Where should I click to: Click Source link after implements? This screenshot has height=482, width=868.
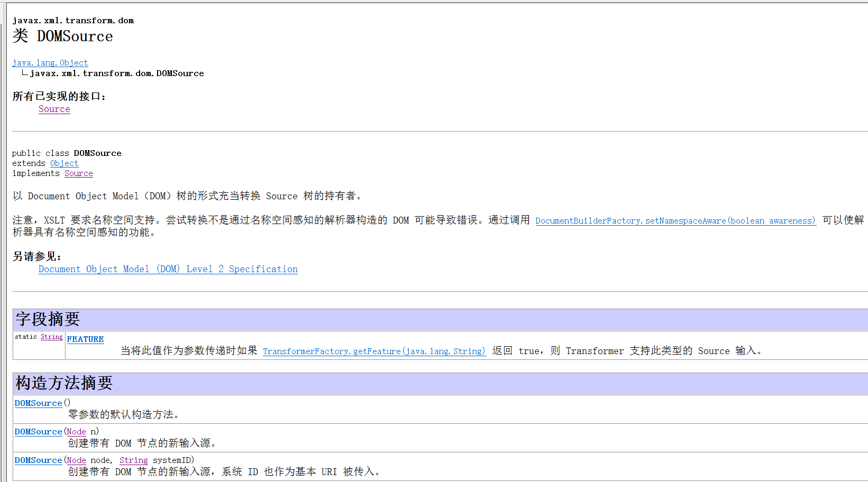(x=78, y=173)
